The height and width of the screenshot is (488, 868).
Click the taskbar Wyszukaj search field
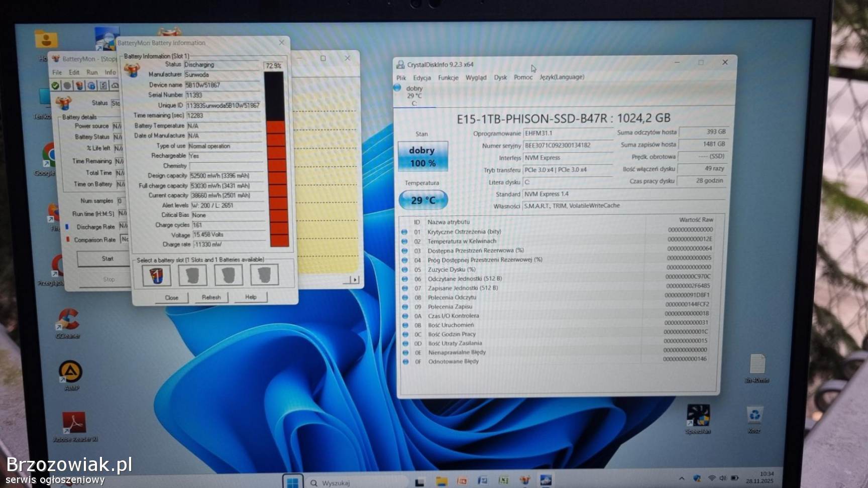pos(357,482)
